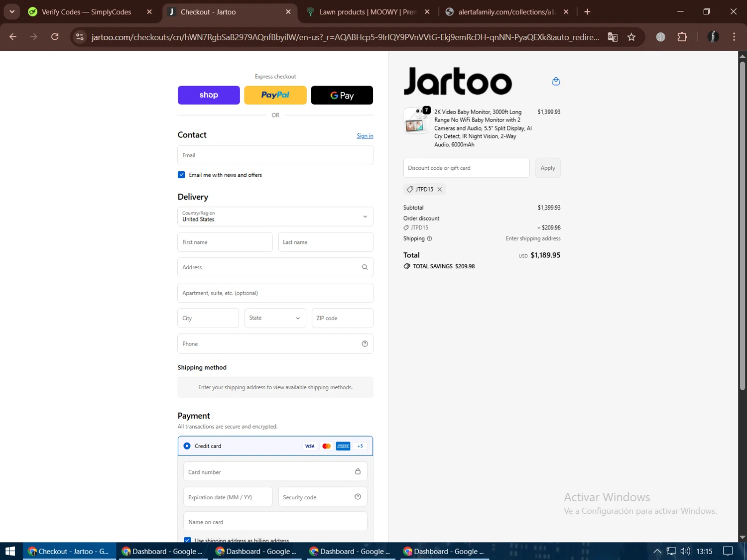The height and width of the screenshot is (560, 747).
Task: Pay with PayPal express button
Action: (275, 95)
